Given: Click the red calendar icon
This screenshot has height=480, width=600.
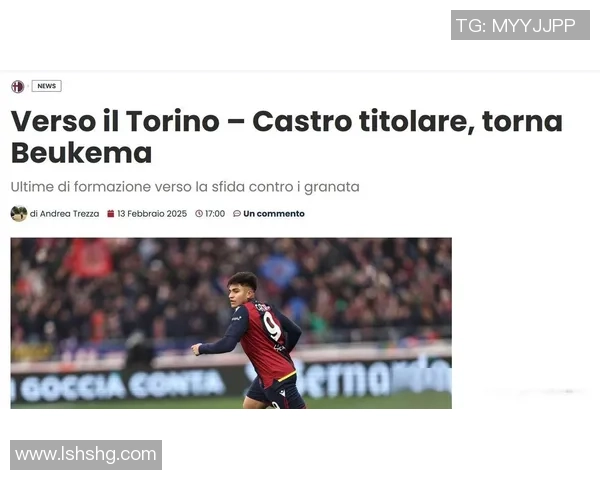Looking at the screenshot, I should click(111, 214).
